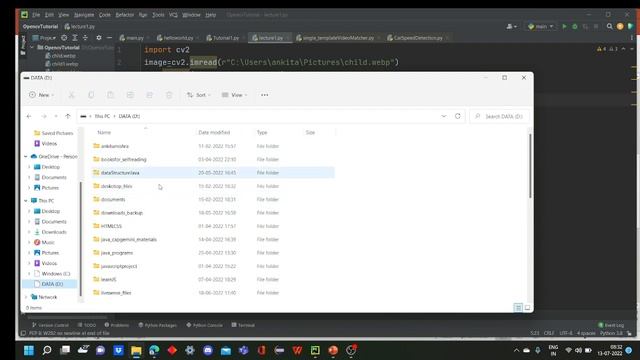This screenshot has height=360, width=640.
Task: Select the dataStructureJava folder
Action: click(212, 173)
